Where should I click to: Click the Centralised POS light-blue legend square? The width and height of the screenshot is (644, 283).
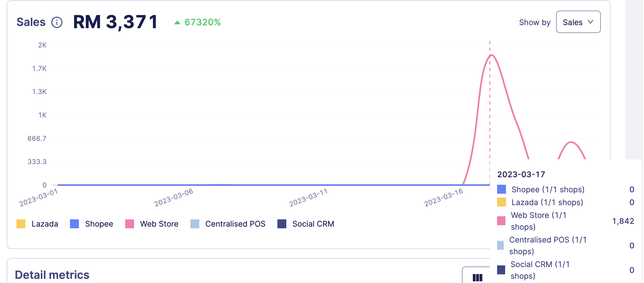click(195, 224)
